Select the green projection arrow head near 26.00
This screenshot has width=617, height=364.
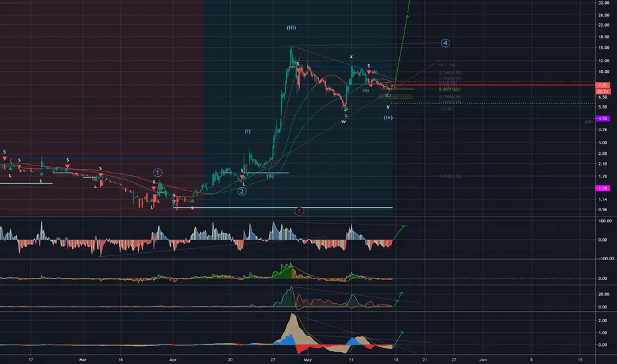tap(407, 16)
